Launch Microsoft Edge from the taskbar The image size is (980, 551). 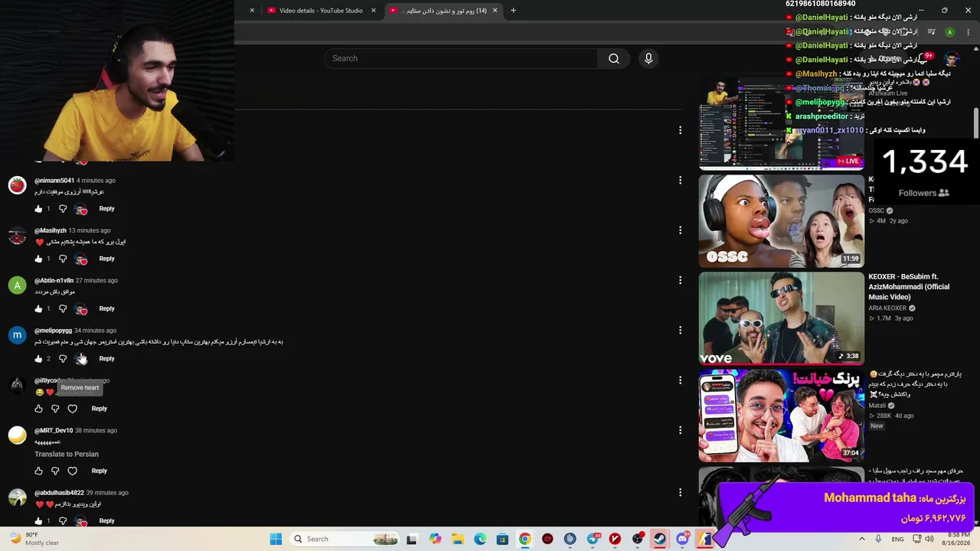click(480, 540)
